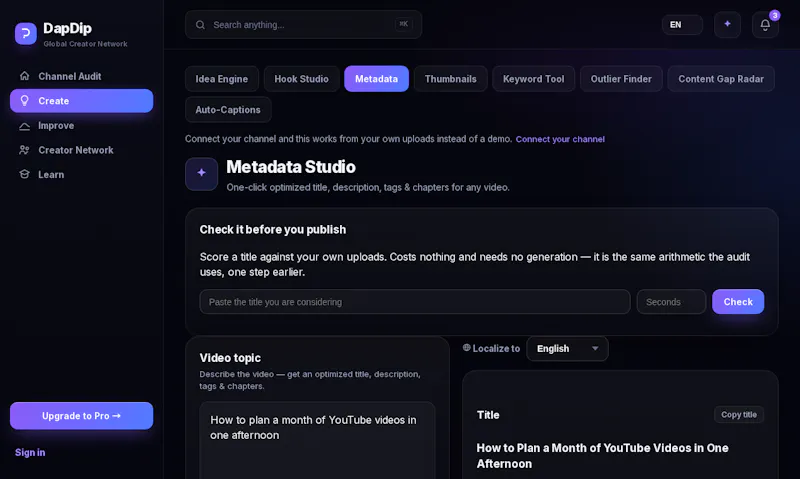This screenshot has height=479, width=800.
Task: Open Improve in the sidebar
Action: 81,125
